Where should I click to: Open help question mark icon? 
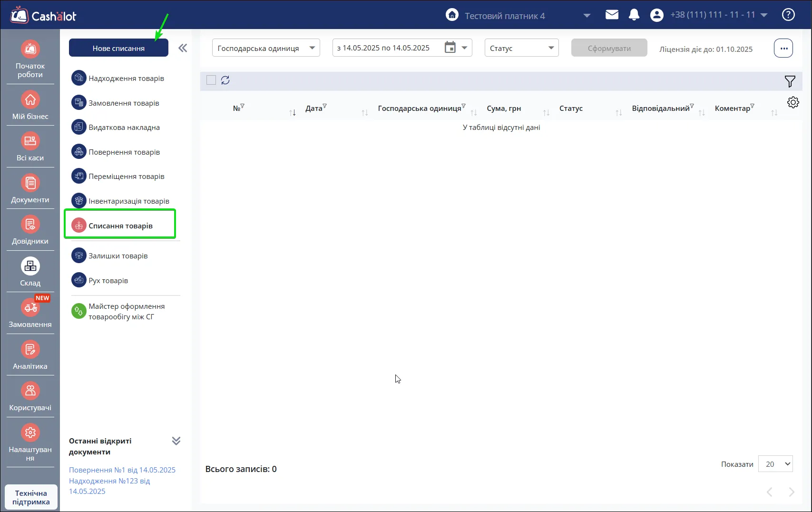click(x=788, y=15)
